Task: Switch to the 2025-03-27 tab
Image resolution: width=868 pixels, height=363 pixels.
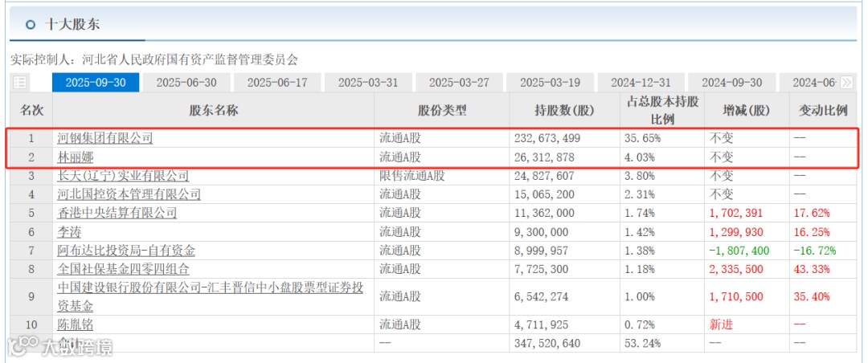Action: click(x=459, y=83)
